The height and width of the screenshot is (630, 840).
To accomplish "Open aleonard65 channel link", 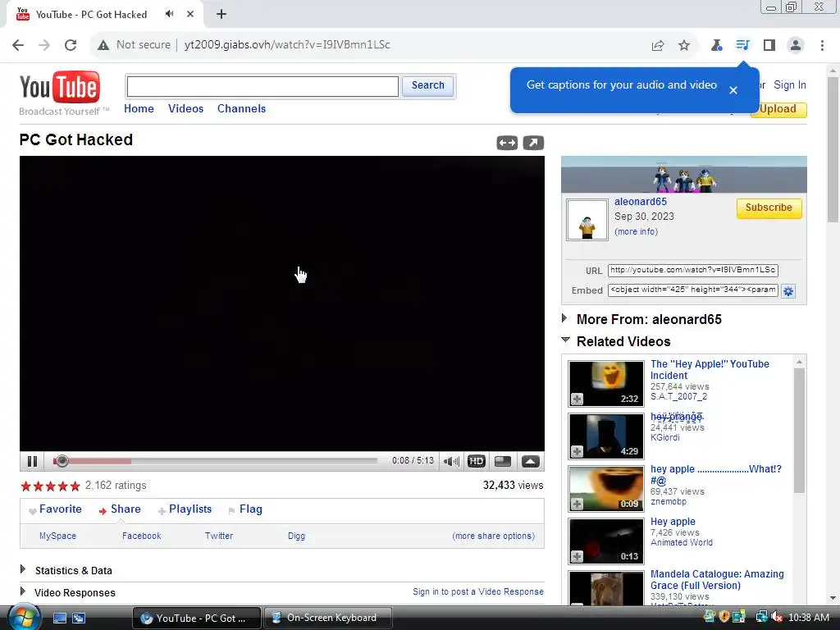I will [640, 202].
